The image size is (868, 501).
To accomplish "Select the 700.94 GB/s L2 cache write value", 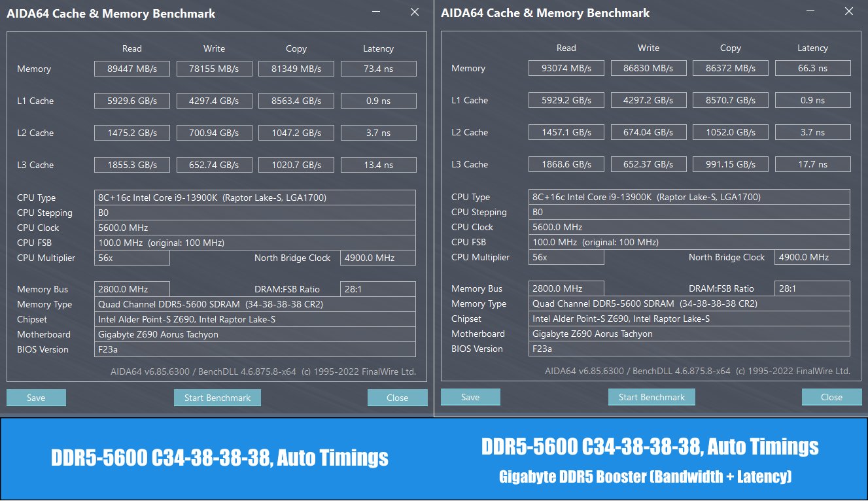I will coord(214,133).
